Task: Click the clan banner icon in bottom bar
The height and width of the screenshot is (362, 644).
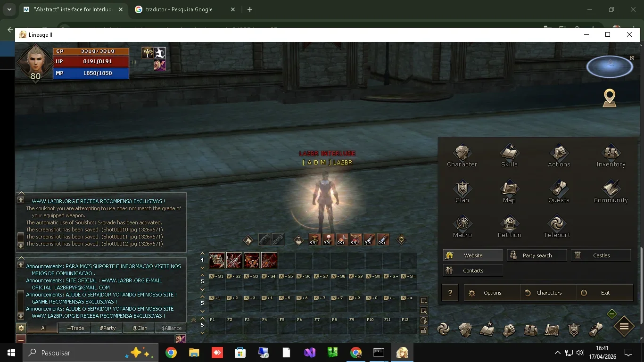Action: pos(574,329)
